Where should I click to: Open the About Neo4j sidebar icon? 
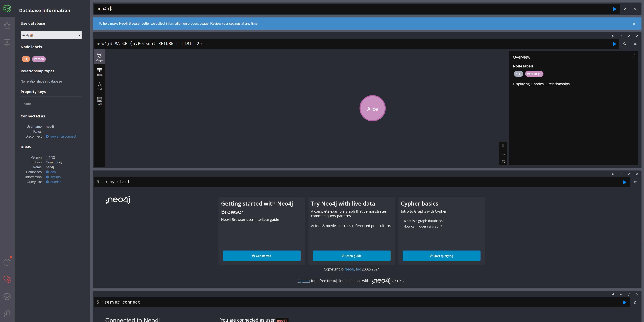coord(7,313)
